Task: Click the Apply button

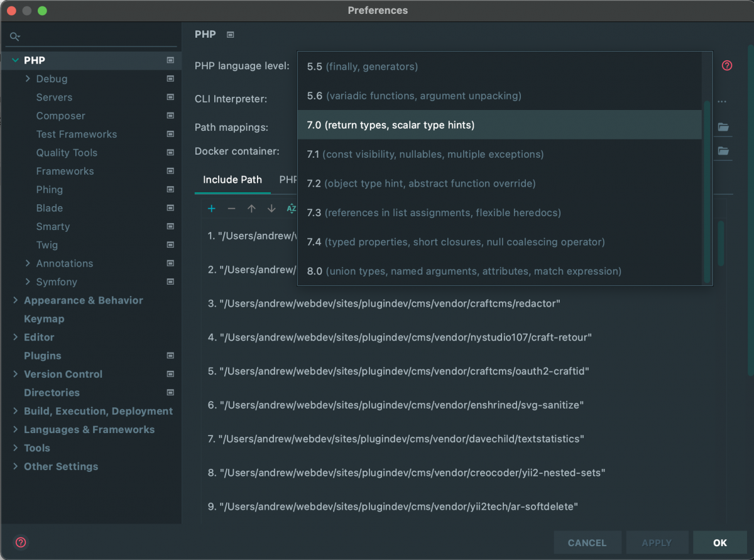Action: [657, 542]
